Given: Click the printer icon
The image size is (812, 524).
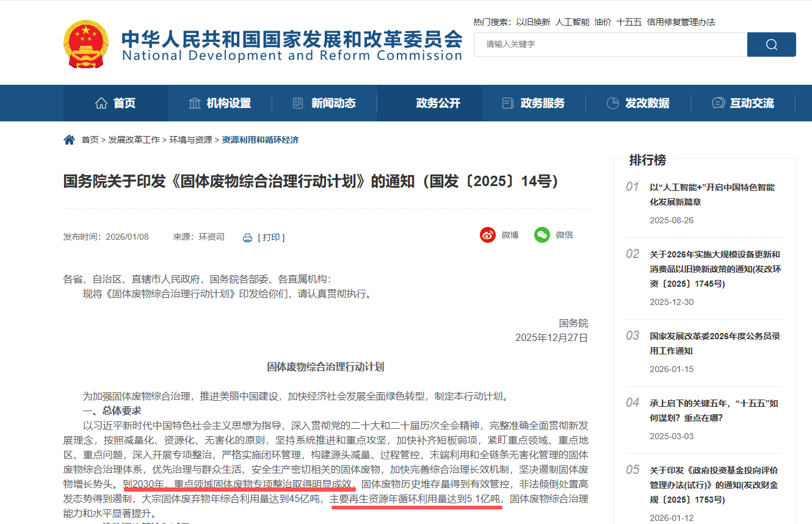Looking at the screenshot, I should (x=247, y=238).
